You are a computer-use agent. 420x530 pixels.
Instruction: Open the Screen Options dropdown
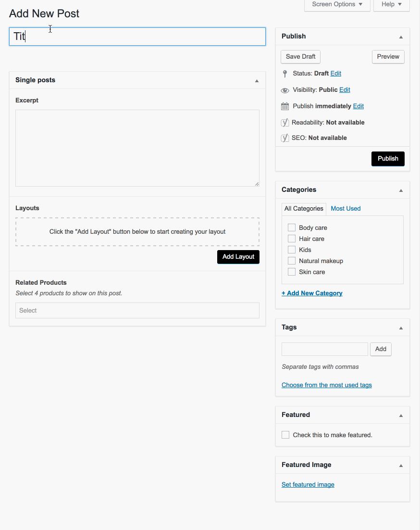(x=337, y=4)
